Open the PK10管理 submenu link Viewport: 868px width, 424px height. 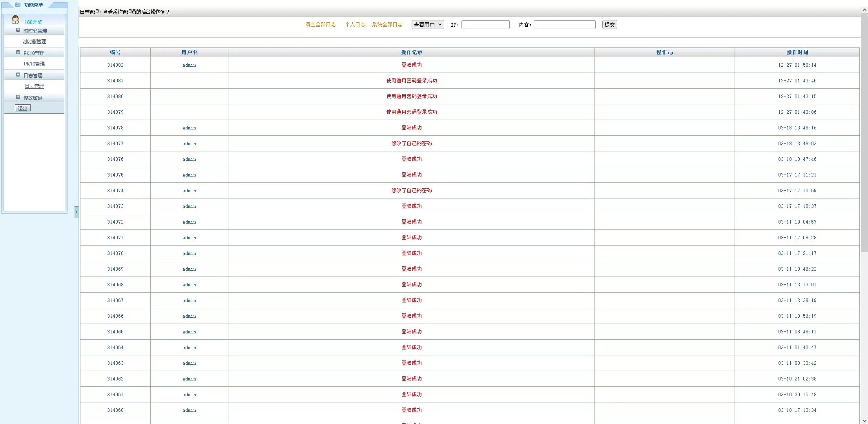click(x=34, y=64)
